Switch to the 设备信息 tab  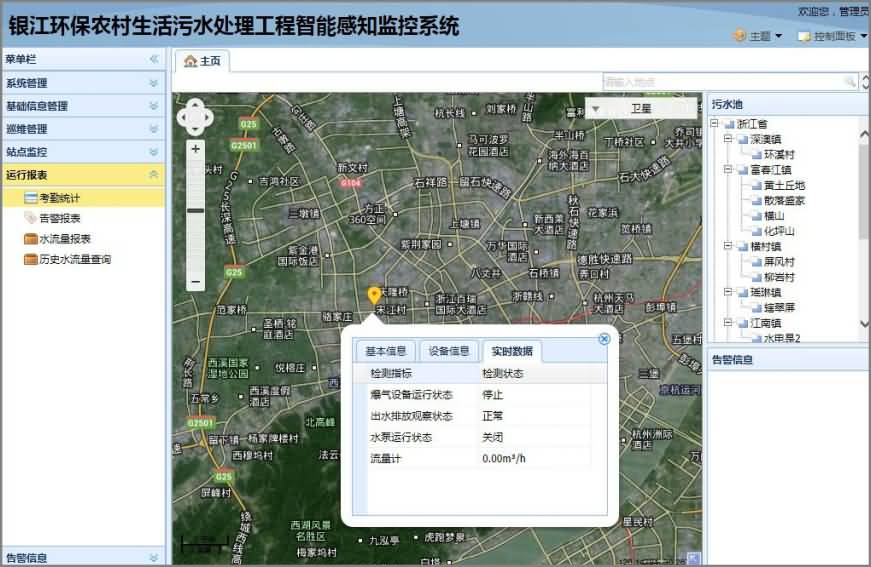pyautogui.click(x=449, y=351)
